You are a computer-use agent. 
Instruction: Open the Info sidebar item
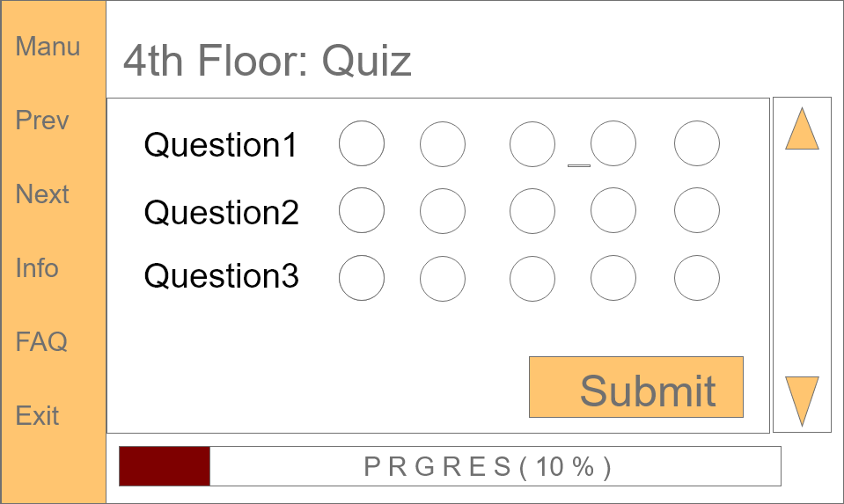click(x=37, y=268)
